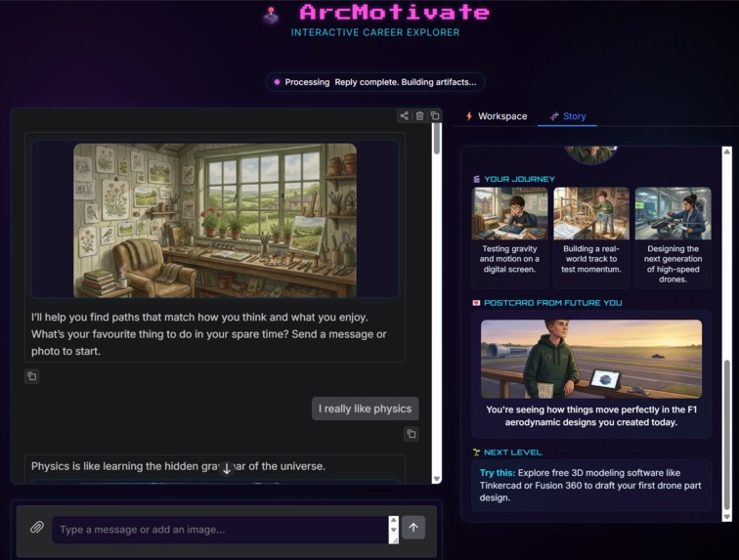Click the chat panel vertical scrollbar thumb
Viewport: 739px width, 560px height.
[x=437, y=138]
